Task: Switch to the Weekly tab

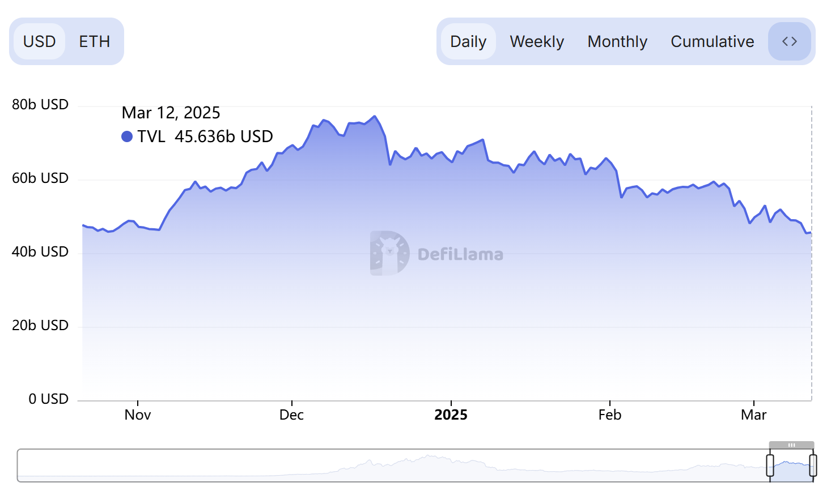Action: coord(536,41)
